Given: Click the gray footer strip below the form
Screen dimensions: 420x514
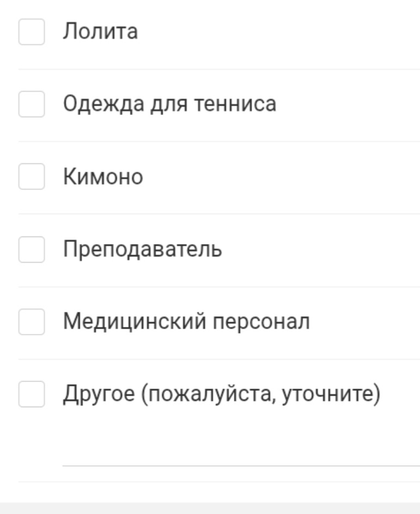Looking at the screenshot, I should coord(210,508).
